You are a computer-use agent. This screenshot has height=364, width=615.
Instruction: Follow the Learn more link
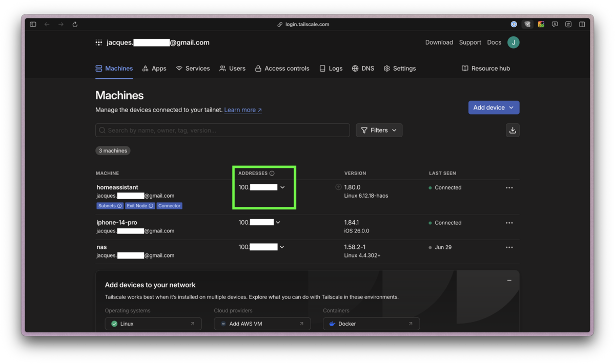[243, 110]
